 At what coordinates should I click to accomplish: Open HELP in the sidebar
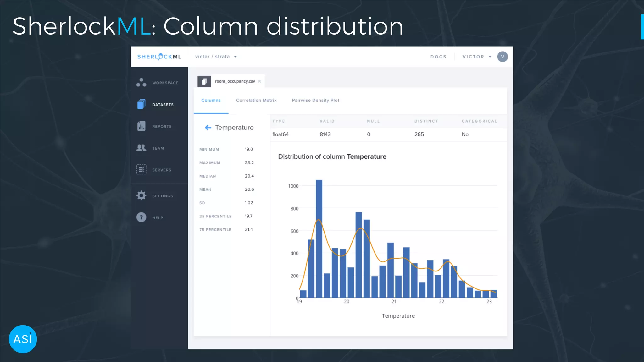[158, 217]
